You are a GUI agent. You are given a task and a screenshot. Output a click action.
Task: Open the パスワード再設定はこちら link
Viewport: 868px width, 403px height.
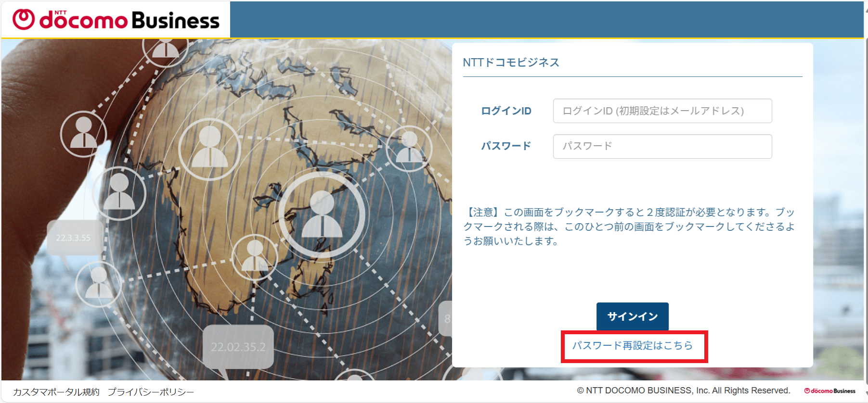[633, 346]
